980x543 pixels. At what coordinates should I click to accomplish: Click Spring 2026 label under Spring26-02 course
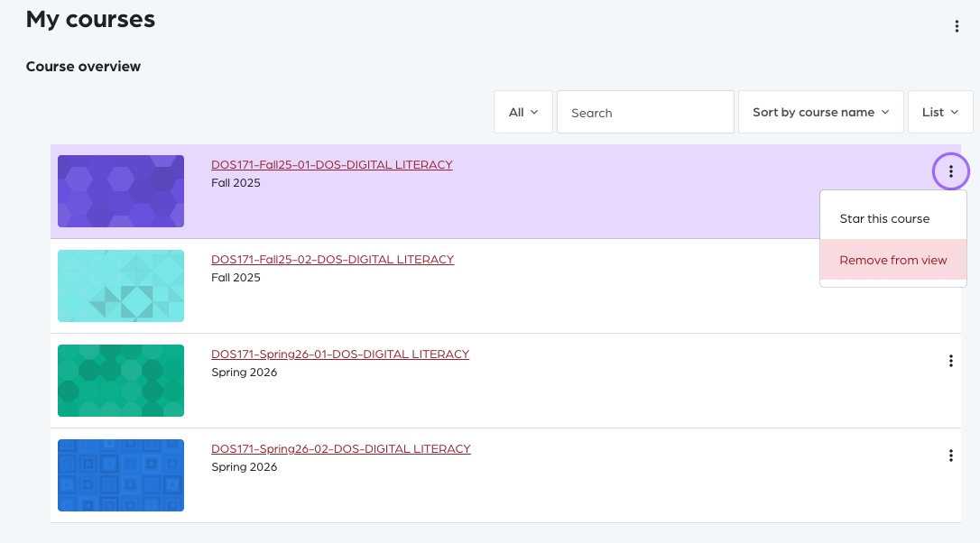244,466
